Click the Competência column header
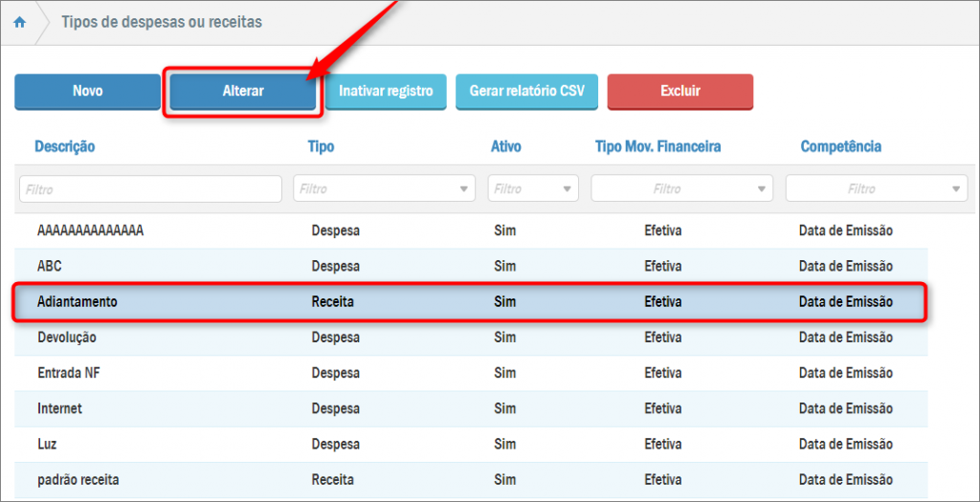This screenshot has height=502, width=980. (x=840, y=147)
